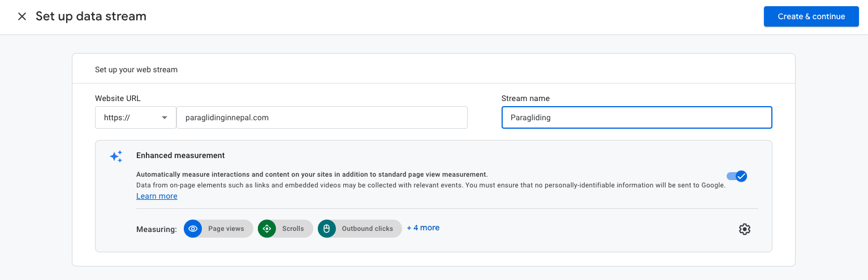This screenshot has width=868, height=280.
Task: Click the Measuring label
Action: click(x=157, y=229)
